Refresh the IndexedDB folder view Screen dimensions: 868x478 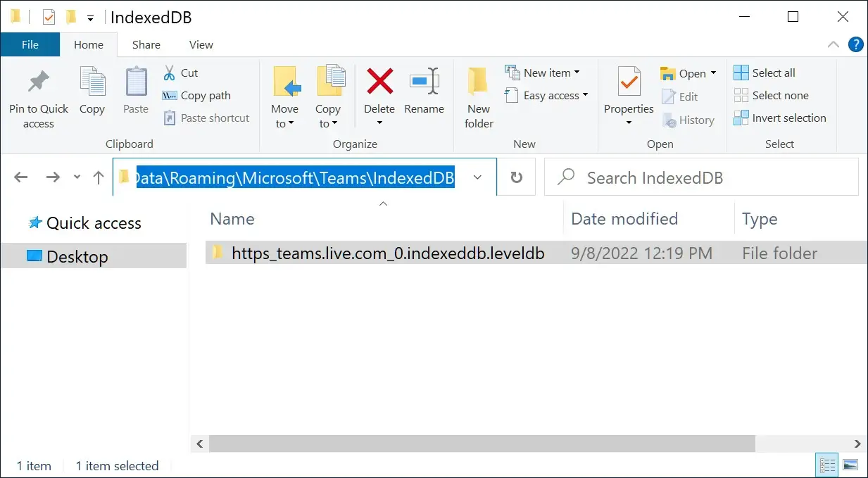(517, 177)
